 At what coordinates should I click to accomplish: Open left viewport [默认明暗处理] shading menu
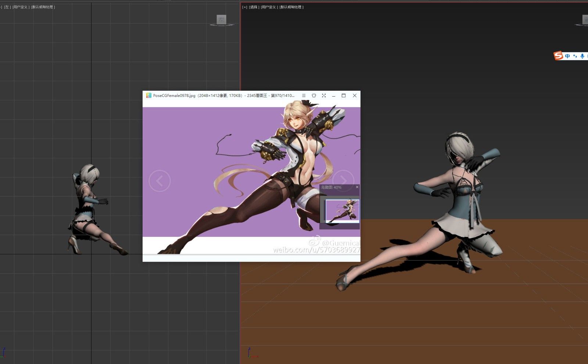[43, 7]
